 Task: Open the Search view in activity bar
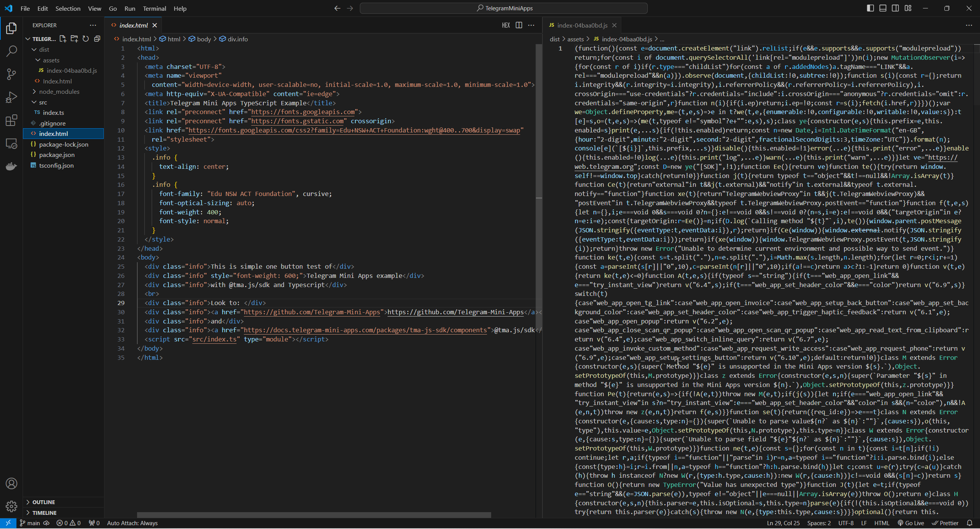(11, 51)
